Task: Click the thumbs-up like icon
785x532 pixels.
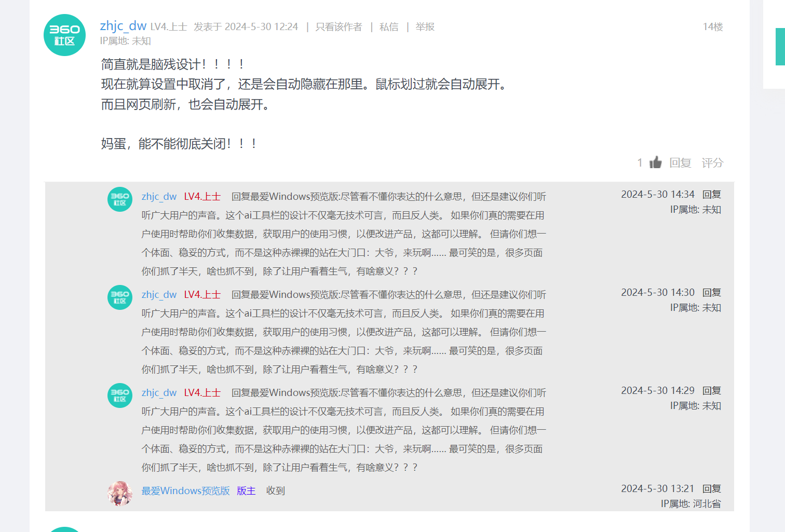Action: 656,162
